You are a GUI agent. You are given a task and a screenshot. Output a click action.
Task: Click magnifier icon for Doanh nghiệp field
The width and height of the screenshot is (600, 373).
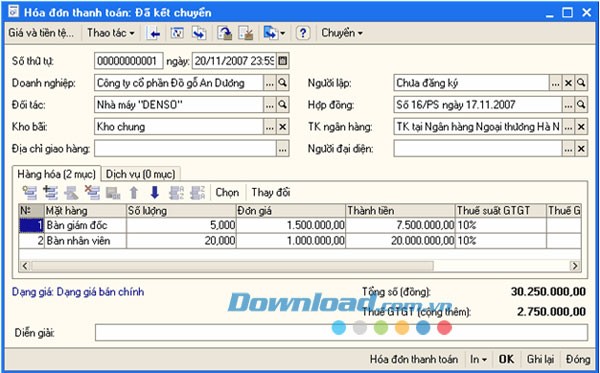click(282, 83)
